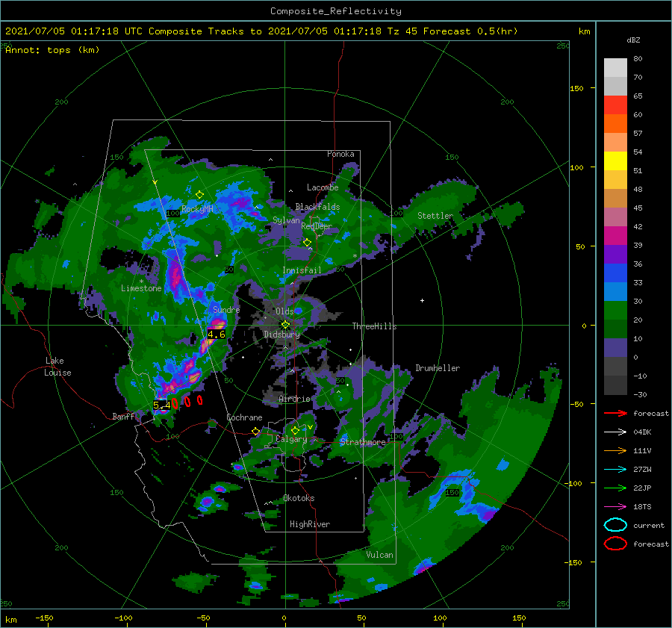Select the HighRiver town label
This screenshot has width=672, height=628.
tap(310, 524)
